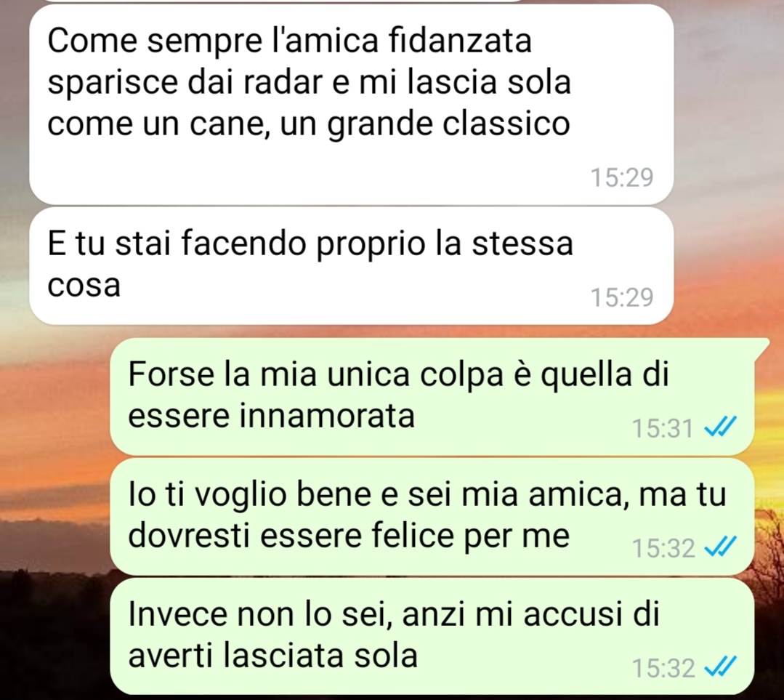Select the "E tu stai facendo" message bubble
784x700 pixels.
(352, 266)
